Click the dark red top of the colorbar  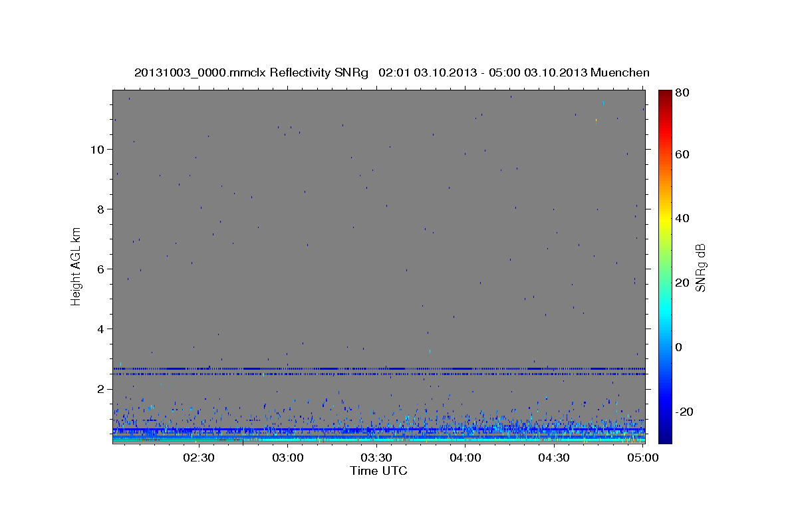[664, 96]
